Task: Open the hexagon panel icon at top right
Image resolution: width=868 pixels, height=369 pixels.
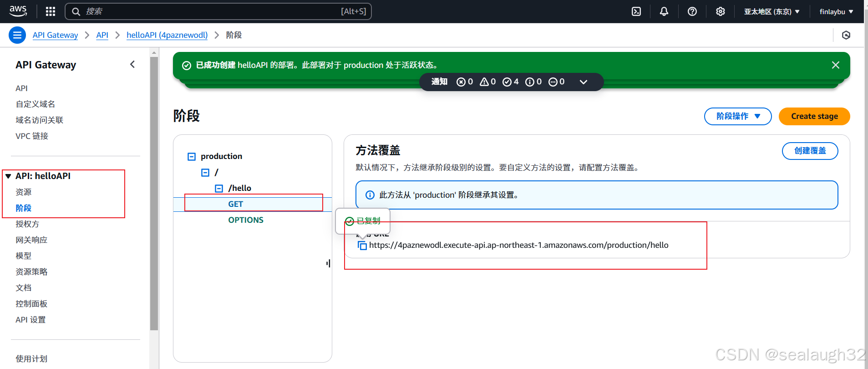Action: 846,35
